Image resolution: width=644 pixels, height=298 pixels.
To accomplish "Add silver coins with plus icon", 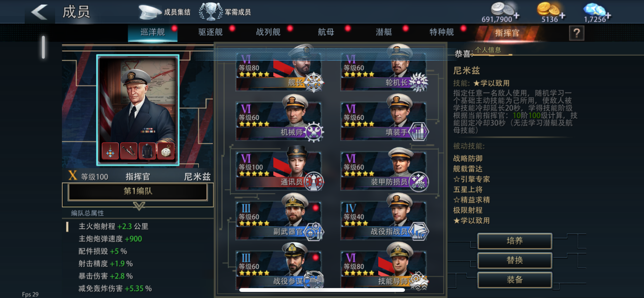I will coord(516,16).
